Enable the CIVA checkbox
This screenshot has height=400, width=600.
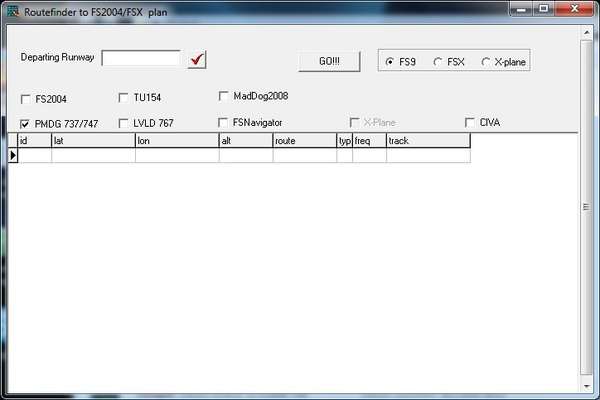coord(470,122)
